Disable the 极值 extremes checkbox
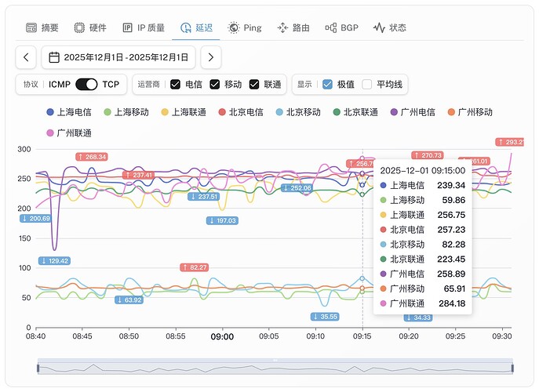The image size is (539, 392). (328, 84)
